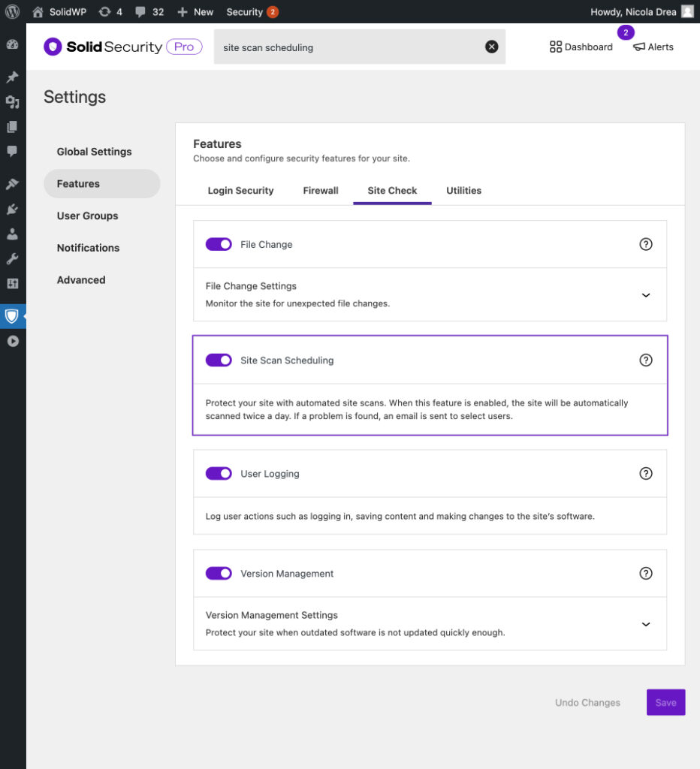
Task: Toggle the User Logging switch
Action: (219, 474)
